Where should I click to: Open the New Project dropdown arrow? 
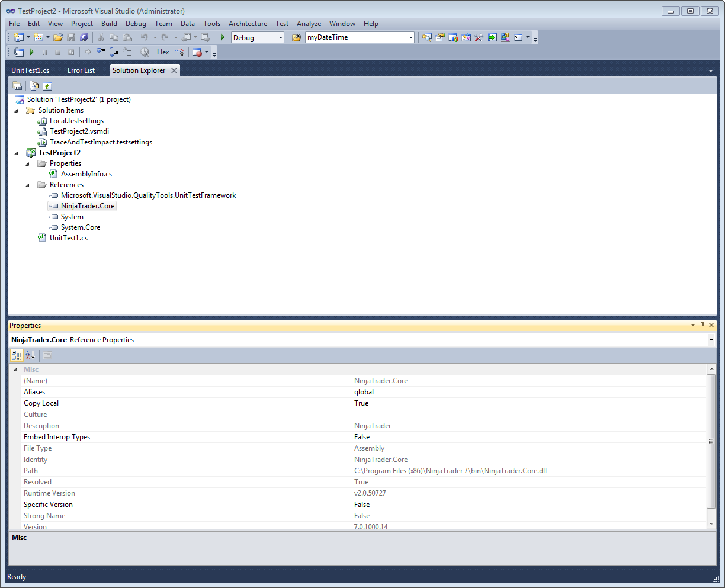(x=28, y=37)
